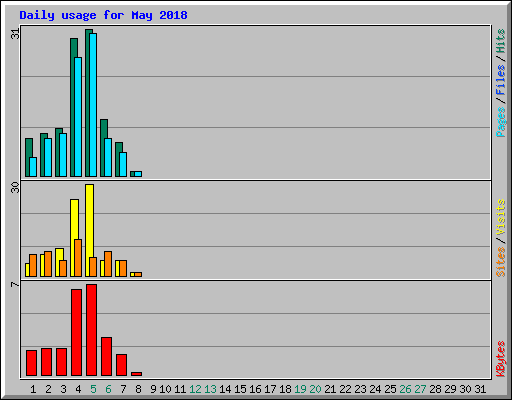Click the cyan Pages bar for day 4

coord(78,117)
